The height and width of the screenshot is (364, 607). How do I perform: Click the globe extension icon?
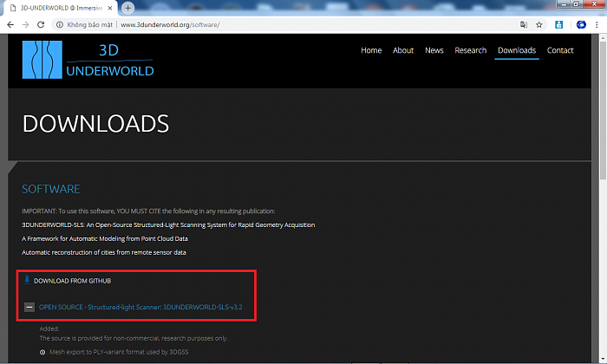click(581, 25)
